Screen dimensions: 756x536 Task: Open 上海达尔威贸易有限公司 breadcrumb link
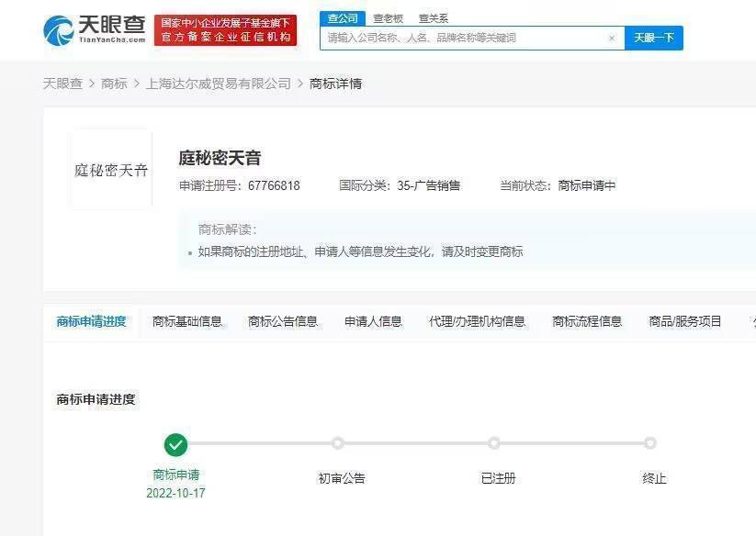[x=219, y=84]
